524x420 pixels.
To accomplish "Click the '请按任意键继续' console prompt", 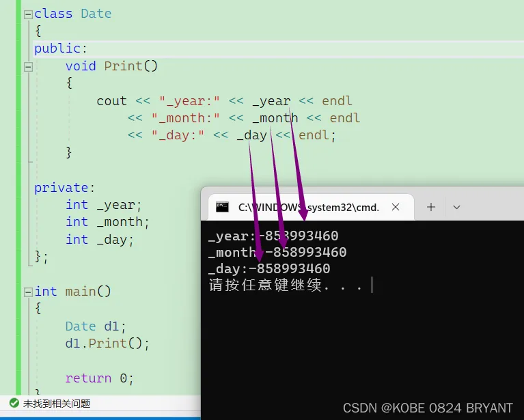I will 265,285.
